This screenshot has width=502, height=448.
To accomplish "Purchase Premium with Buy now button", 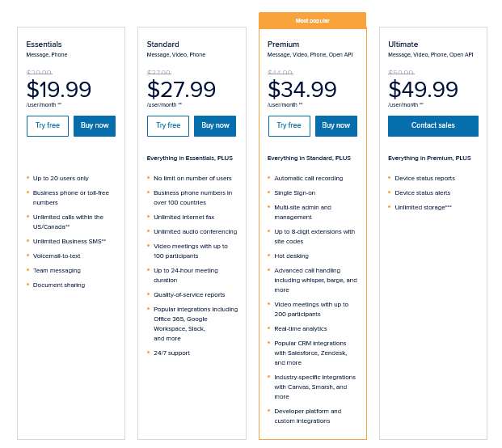I will [336, 126].
